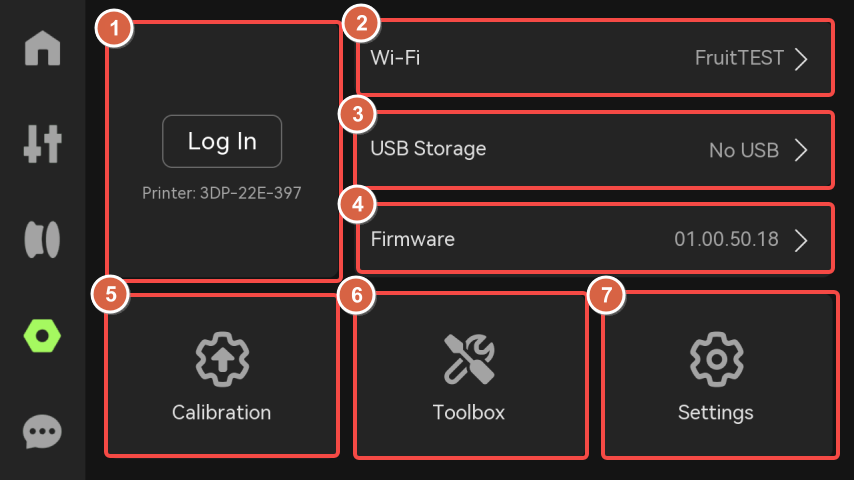Viewport: 854px width, 480px height.
Task: Click the Settings gear icon
Action: [716, 360]
